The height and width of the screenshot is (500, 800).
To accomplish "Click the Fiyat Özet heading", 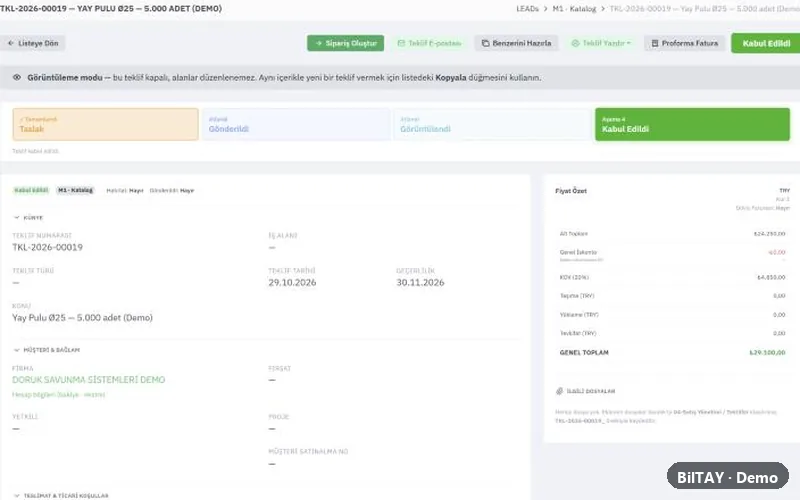I will click(571, 191).
